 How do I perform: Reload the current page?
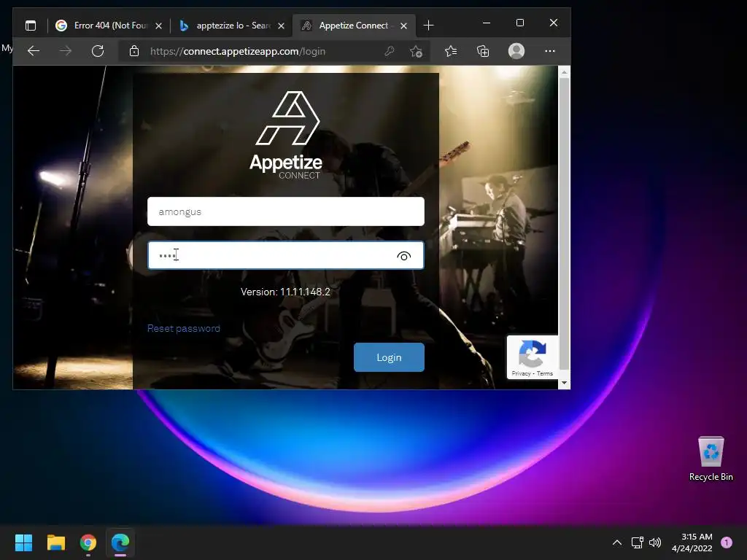tap(98, 51)
